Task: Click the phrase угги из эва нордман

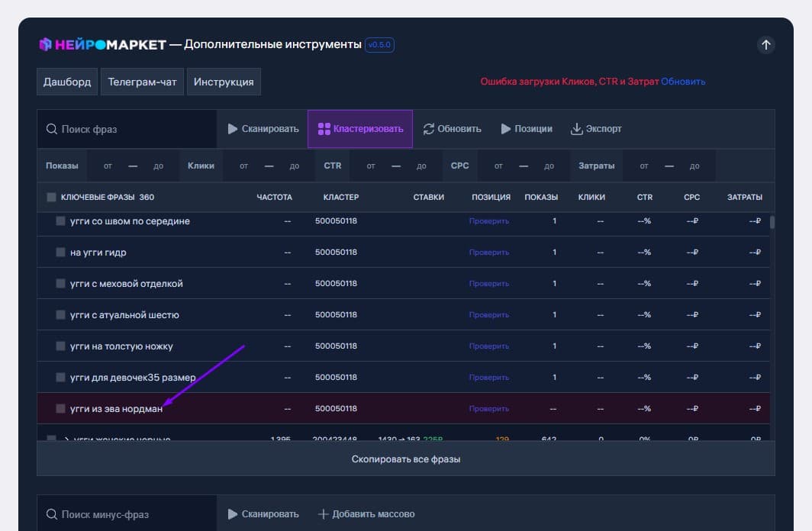Action: (116, 408)
